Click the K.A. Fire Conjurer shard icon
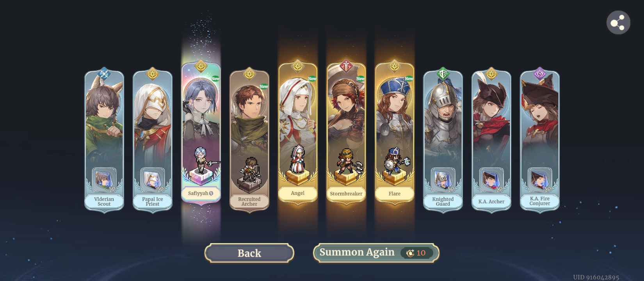 click(x=540, y=180)
